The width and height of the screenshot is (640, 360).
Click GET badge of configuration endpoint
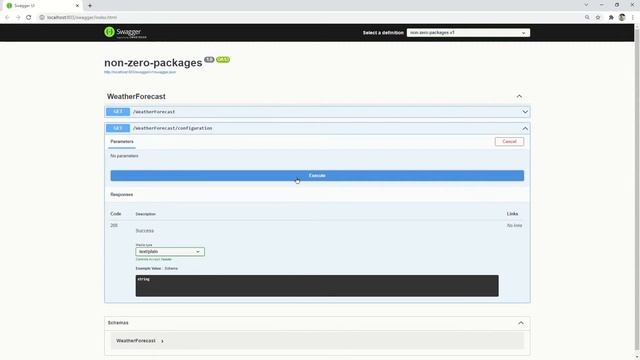click(x=118, y=128)
